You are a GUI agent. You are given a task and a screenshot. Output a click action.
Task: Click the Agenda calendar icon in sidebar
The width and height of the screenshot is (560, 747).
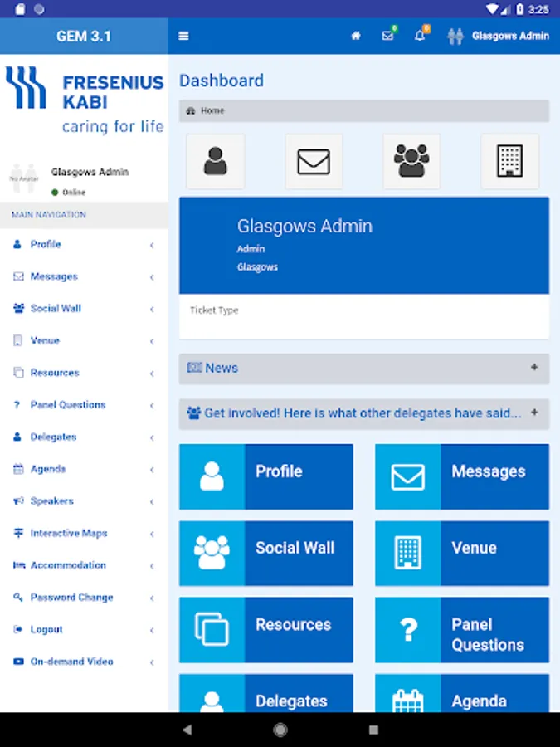tap(18, 469)
